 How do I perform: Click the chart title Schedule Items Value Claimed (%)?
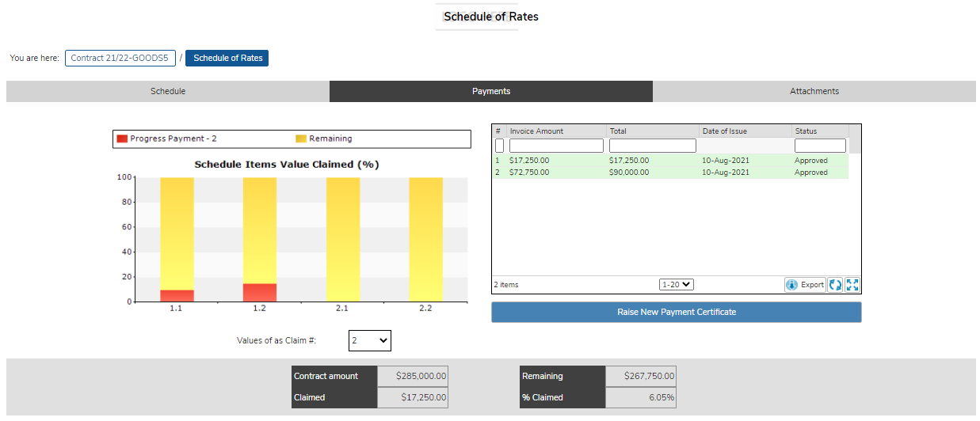(287, 165)
